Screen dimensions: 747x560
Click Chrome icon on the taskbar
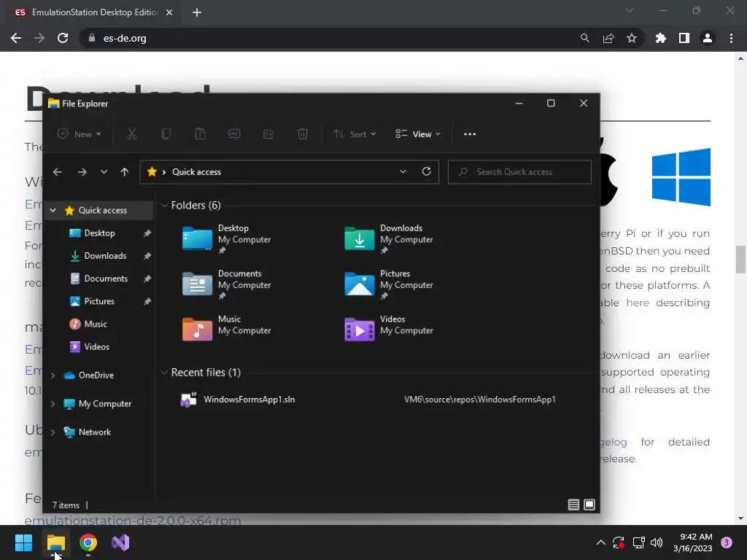[88, 542]
